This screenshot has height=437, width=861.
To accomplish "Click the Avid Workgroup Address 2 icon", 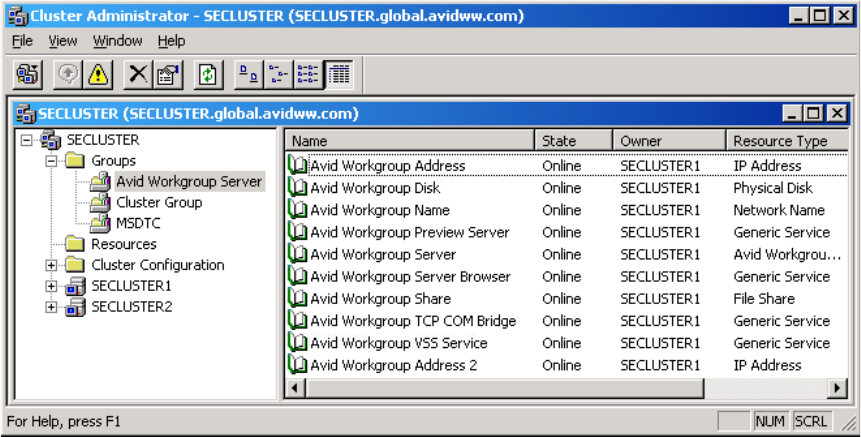I will click(298, 365).
